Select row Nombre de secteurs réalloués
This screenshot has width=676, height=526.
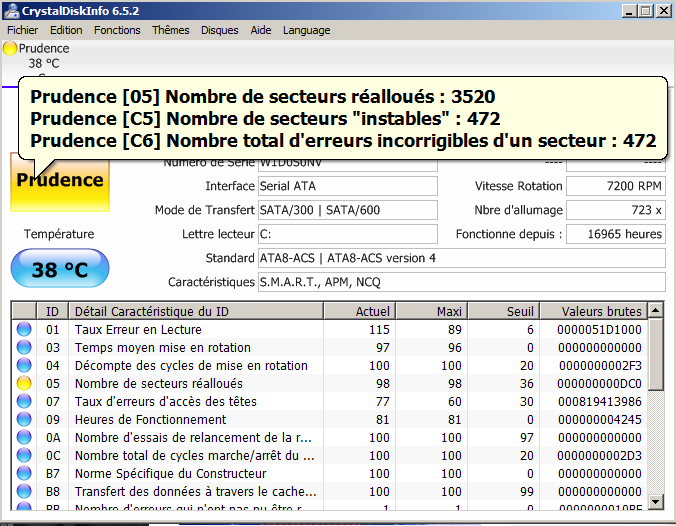(329, 384)
